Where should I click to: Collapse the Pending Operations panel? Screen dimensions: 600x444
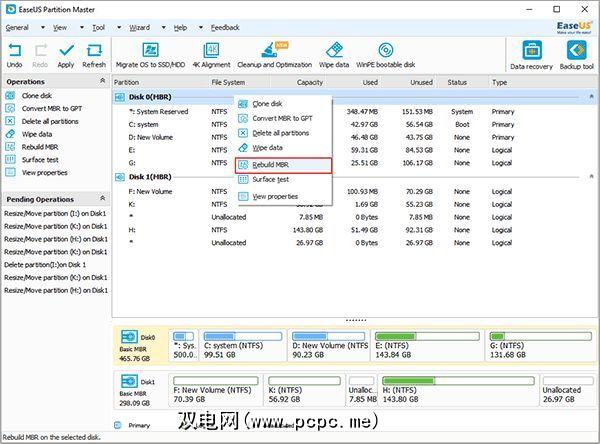click(x=104, y=198)
